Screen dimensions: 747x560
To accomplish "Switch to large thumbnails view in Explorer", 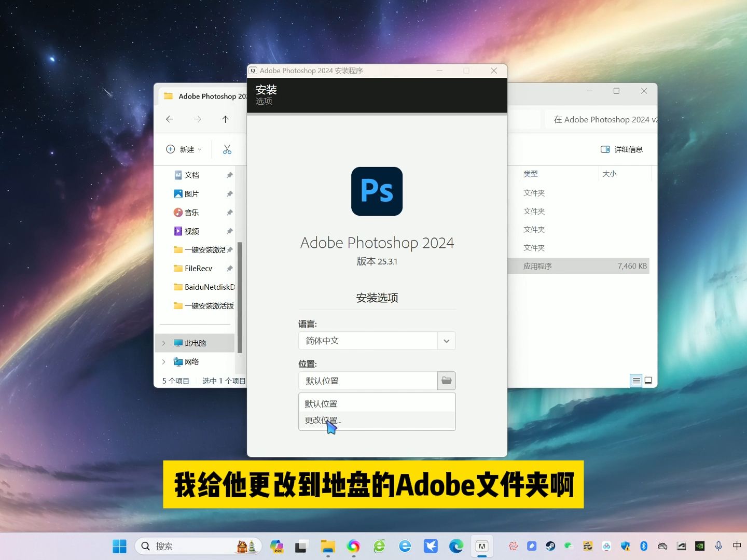I will coord(648,381).
